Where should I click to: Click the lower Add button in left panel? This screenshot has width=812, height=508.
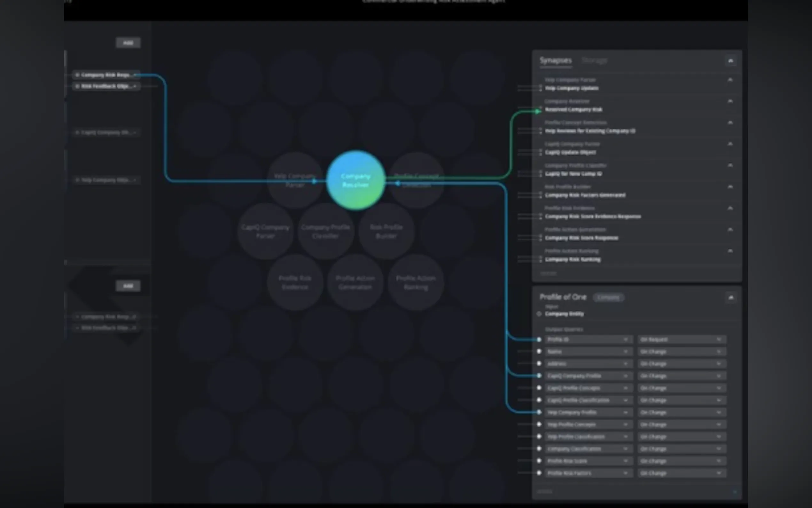coord(128,286)
